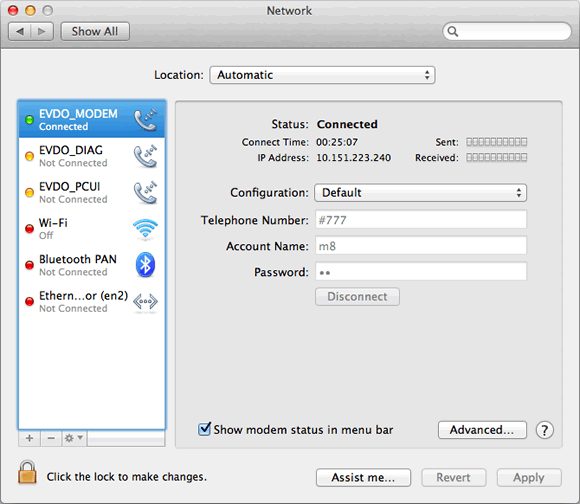580x504 pixels.
Task: Click the search magnifier icon
Action: pyautogui.click(x=453, y=31)
